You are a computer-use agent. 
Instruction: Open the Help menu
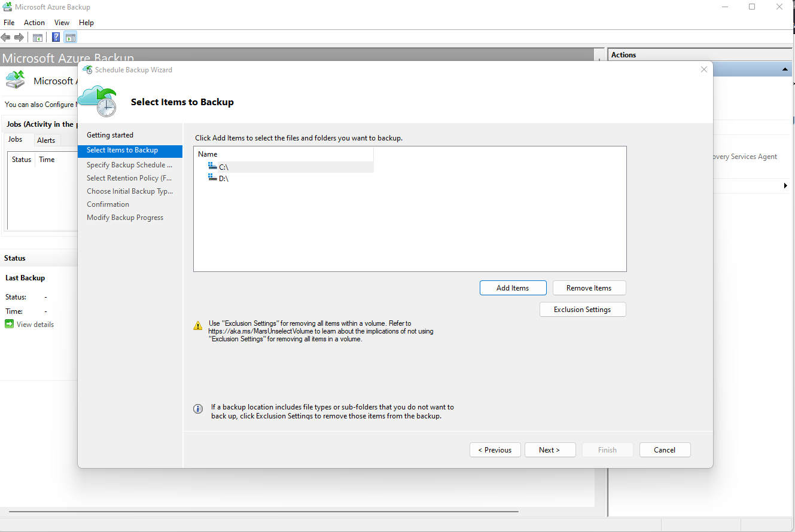coord(86,23)
